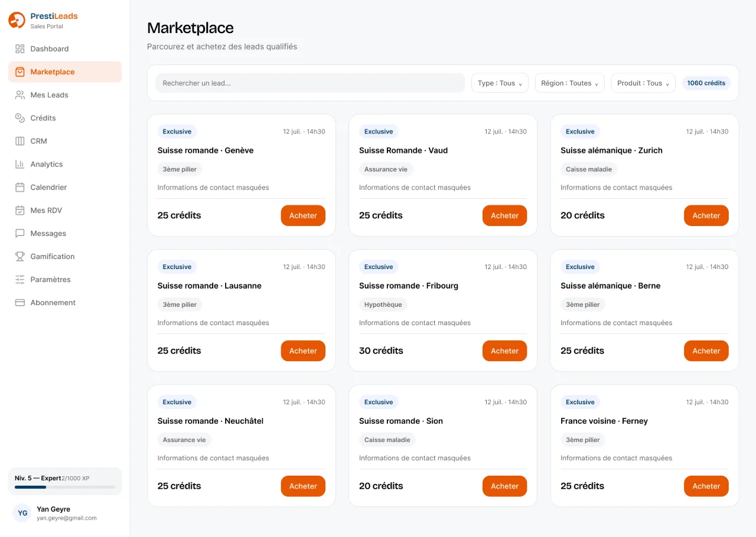Click the 3ème pilier tag on Lausanne card
Viewport: 756px width, 537px height.
[x=180, y=304]
